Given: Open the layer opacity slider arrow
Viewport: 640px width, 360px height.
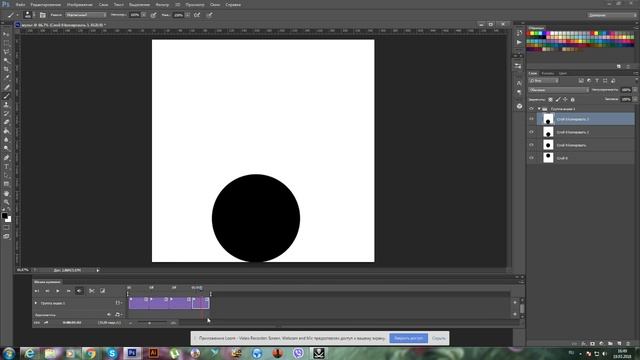Looking at the screenshot, I should 635,90.
